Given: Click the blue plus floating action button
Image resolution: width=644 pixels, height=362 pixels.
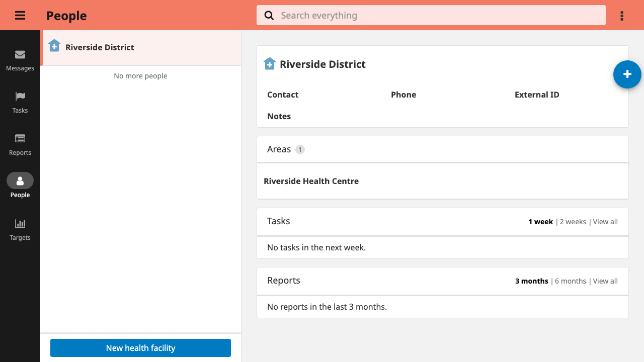Looking at the screenshot, I should tap(627, 74).
